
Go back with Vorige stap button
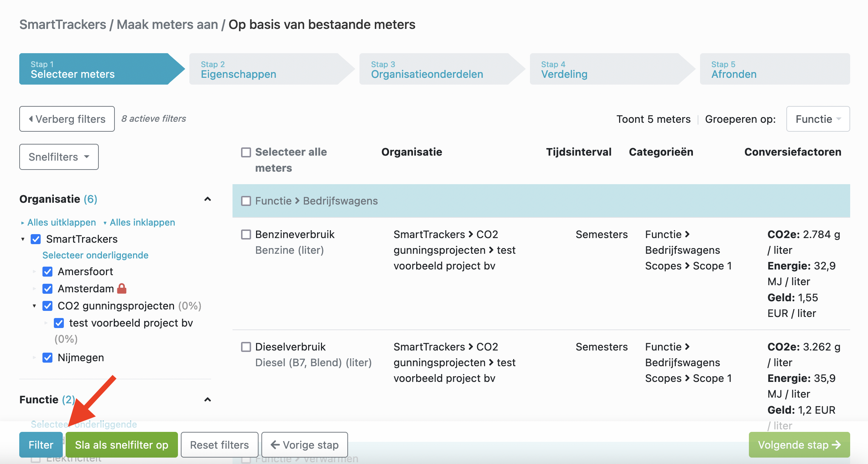tap(305, 445)
